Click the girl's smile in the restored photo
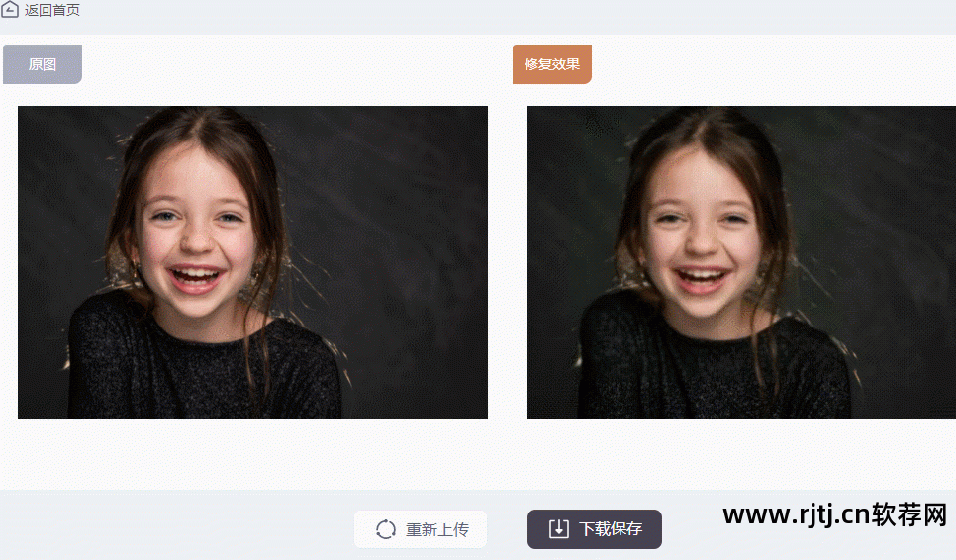The height and width of the screenshot is (560, 956). [703, 280]
